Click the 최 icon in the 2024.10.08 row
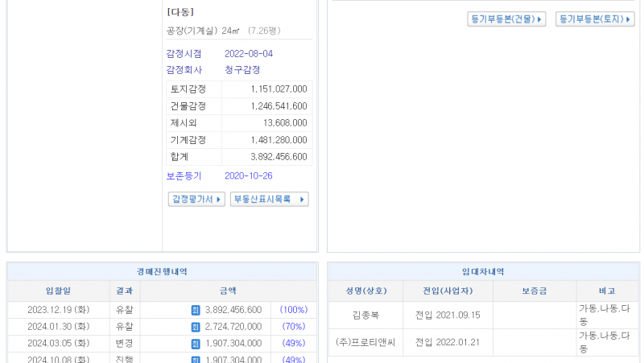This screenshot has height=363, width=644. [x=195, y=359]
